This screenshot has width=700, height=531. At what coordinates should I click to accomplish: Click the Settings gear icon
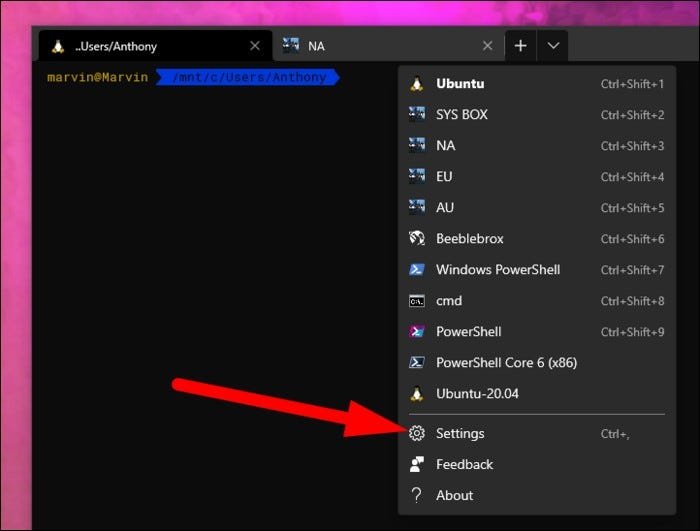point(417,433)
